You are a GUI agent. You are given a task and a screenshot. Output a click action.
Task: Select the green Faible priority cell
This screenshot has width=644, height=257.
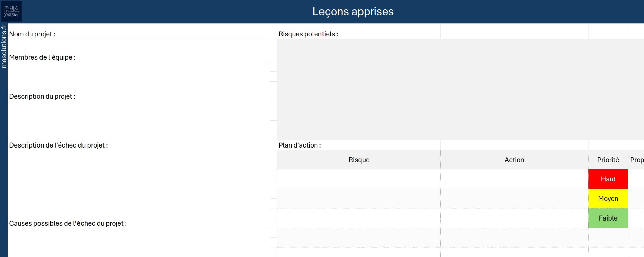coord(608,218)
